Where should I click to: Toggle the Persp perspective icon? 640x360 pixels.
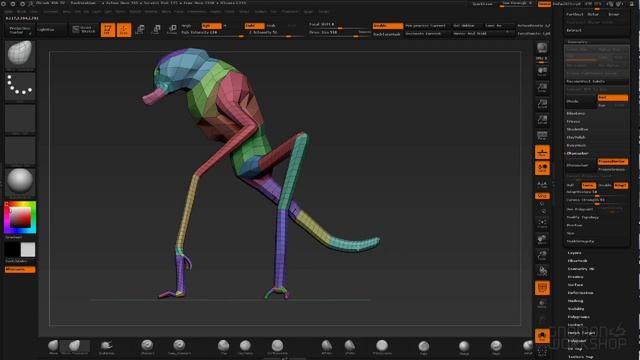point(542,136)
